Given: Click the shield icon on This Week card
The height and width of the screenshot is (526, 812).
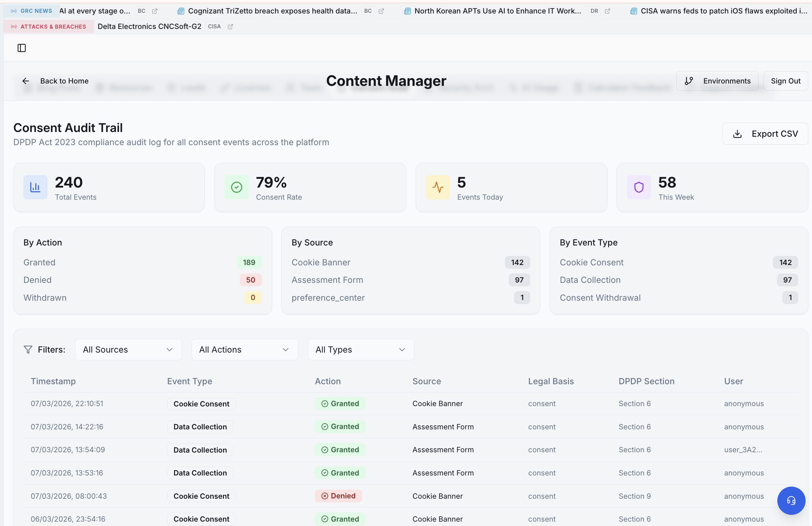Looking at the screenshot, I should pyautogui.click(x=638, y=187).
